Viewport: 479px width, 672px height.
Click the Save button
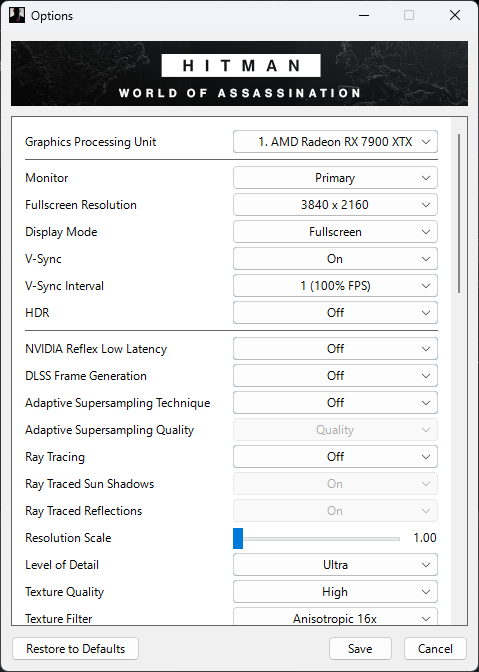click(x=360, y=648)
